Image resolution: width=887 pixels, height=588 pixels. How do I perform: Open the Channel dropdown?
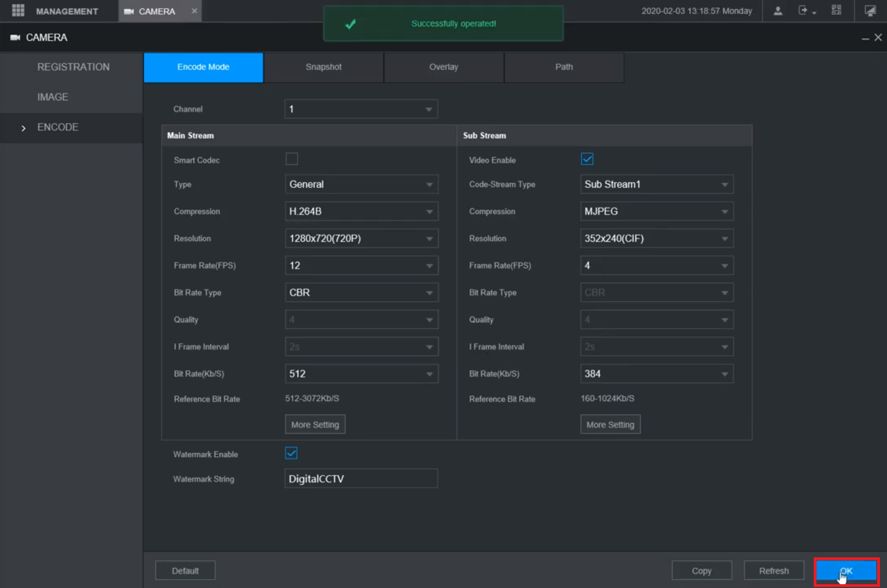[361, 109]
